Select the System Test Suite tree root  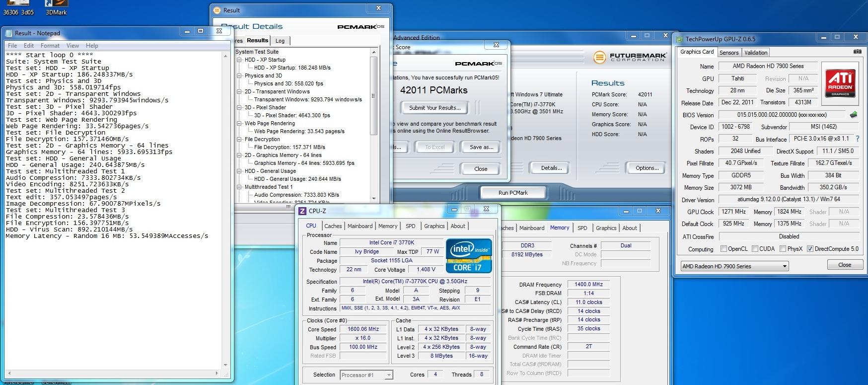point(257,52)
